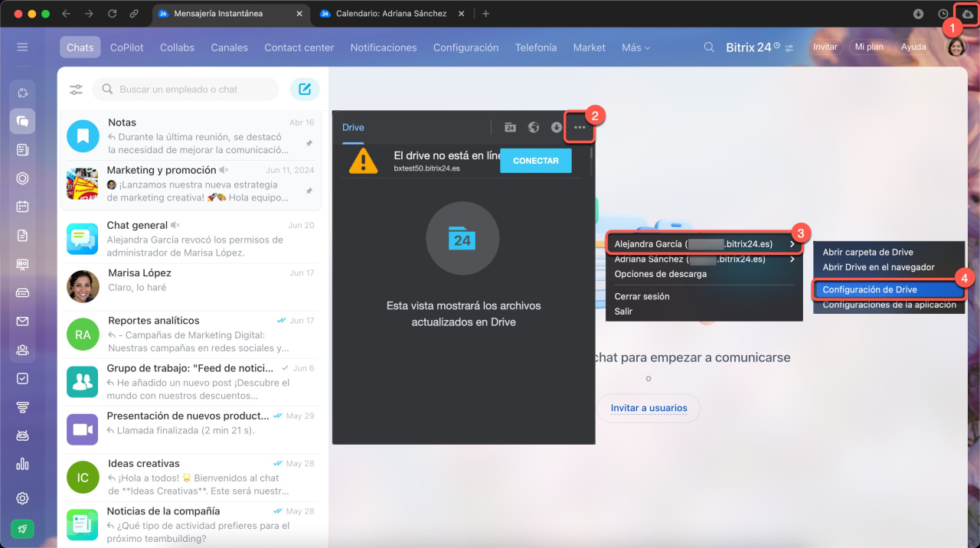Viewport: 980px width, 548px height.
Task: Open the Documents sidebar icon
Action: coord(22,236)
